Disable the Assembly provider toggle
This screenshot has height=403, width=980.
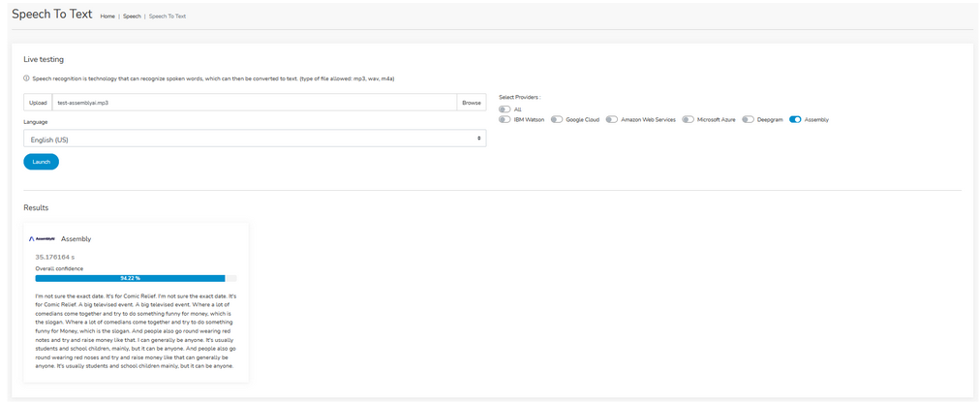pyautogui.click(x=795, y=120)
